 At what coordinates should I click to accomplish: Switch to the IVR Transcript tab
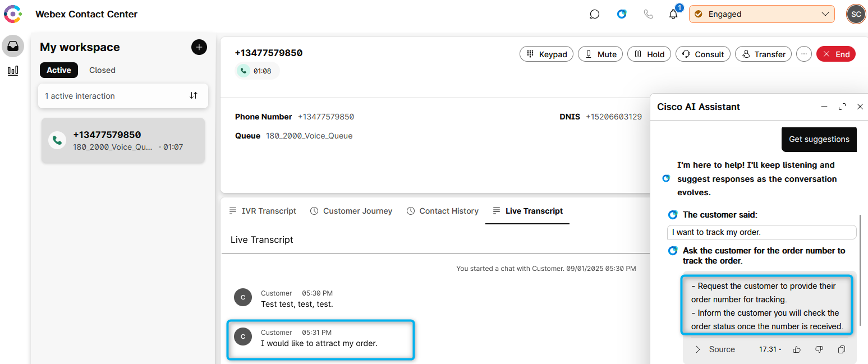tap(263, 211)
